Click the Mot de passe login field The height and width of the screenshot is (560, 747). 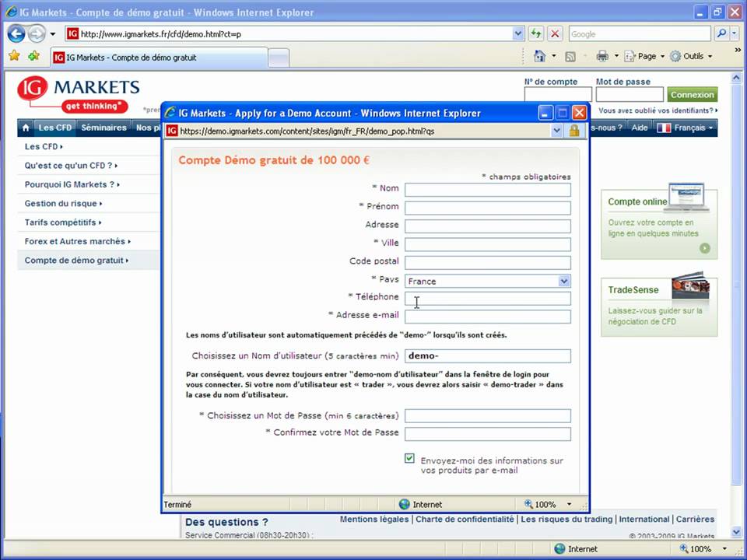pos(630,94)
